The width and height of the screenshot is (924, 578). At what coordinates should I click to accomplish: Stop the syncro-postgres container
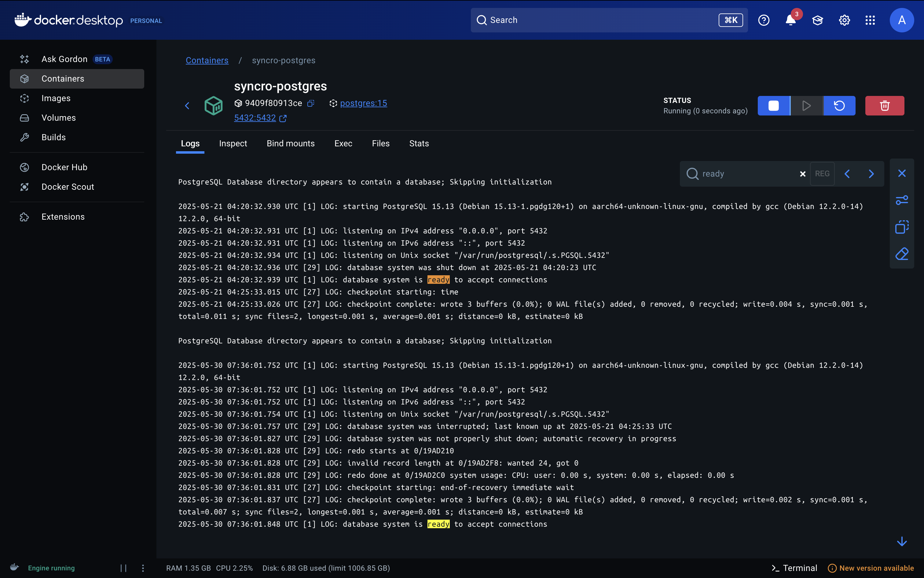(x=773, y=106)
